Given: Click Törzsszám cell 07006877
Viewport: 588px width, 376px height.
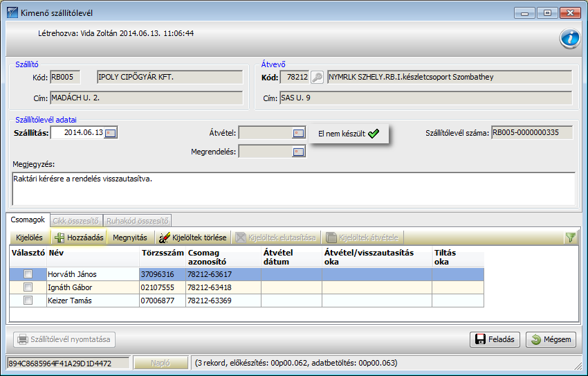Looking at the screenshot, I should coord(163,301).
